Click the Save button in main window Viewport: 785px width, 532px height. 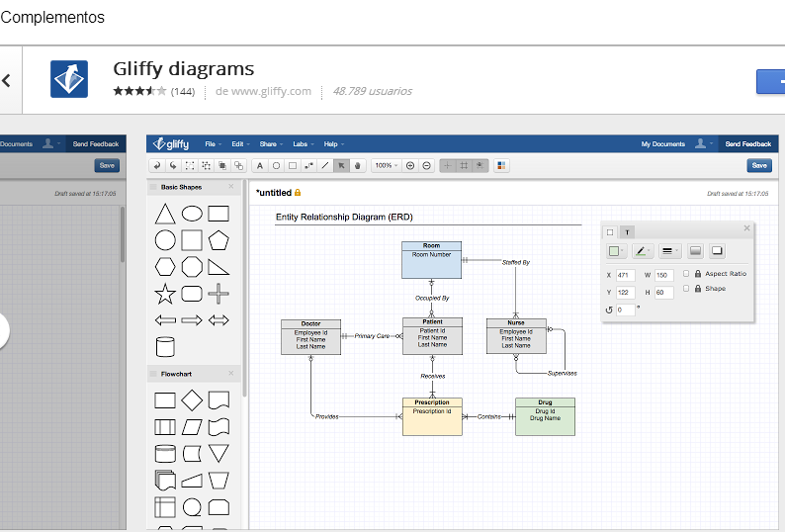(x=759, y=165)
